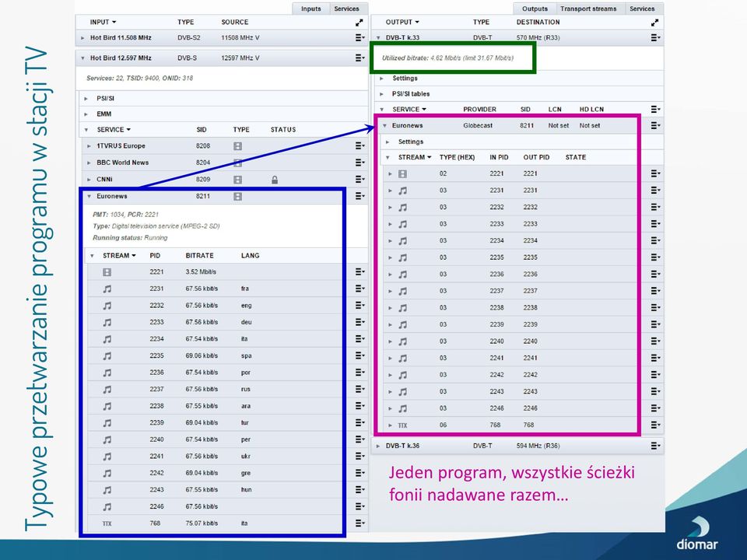This screenshot has height=560, width=747.
Task: Click the Globecast provider cell
Action: tap(478, 125)
